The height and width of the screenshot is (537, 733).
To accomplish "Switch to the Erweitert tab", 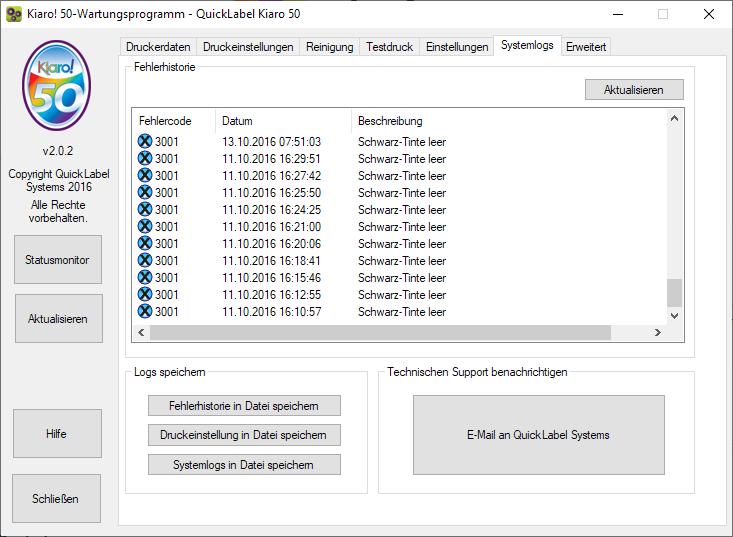I will click(x=586, y=47).
